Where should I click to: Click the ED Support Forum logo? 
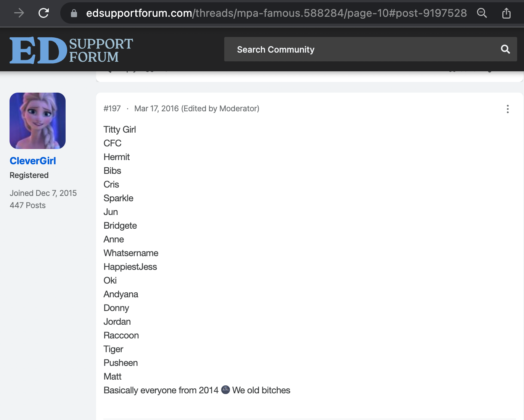(x=71, y=50)
